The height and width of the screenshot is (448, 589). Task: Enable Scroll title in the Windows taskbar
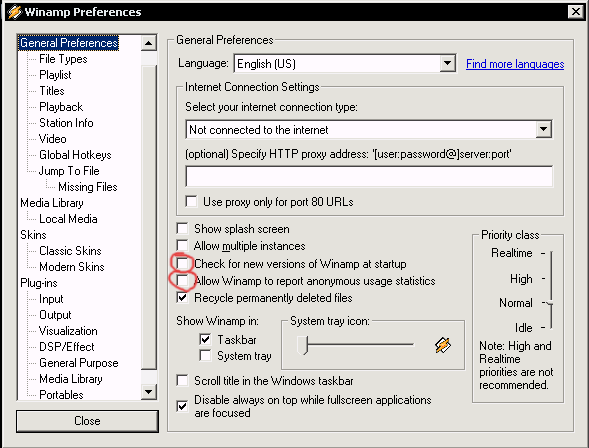pos(182,380)
